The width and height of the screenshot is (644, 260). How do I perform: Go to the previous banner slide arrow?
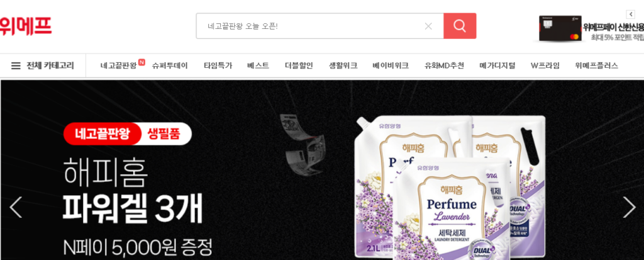16,207
